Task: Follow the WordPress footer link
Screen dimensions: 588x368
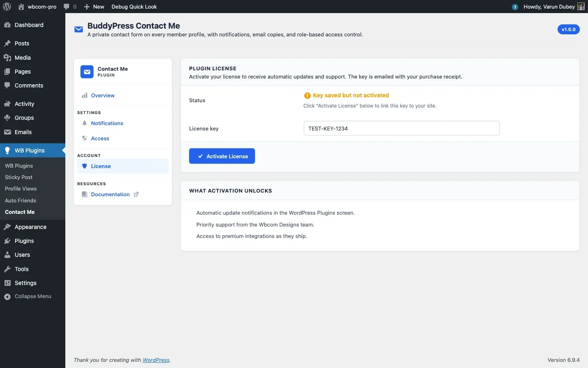Action: point(156,360)
